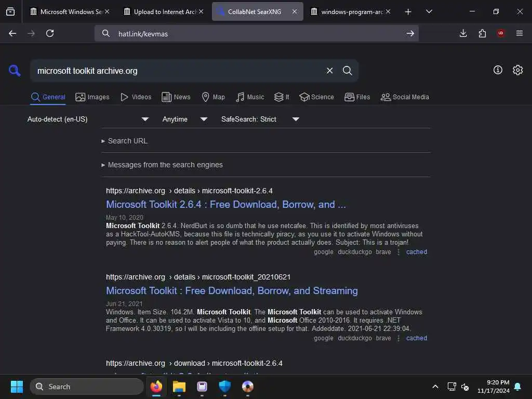Click the go arrow in address bar
The width and height of the screenshot is (532, 399).
tap(410, 33)
